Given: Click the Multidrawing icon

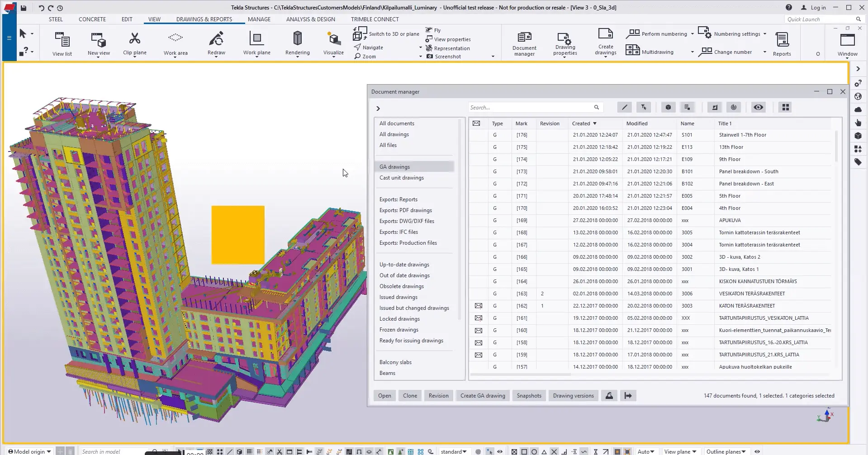Looking at the screenshot, I should pos(633,50).
